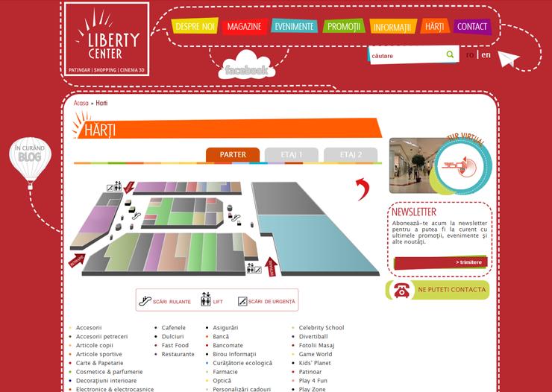Screen dimensions: 552x392
Task: Click the search magnifier icon
Action: click(450, 54)
